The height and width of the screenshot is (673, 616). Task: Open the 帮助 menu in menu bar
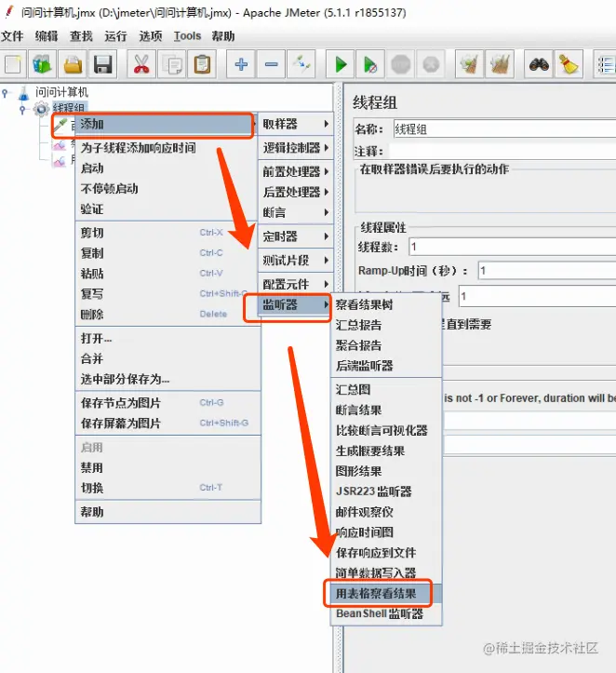(223, 36)
